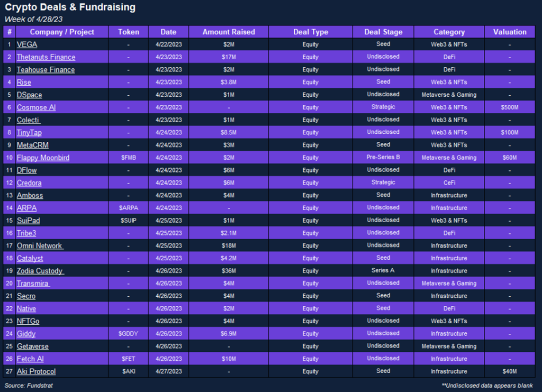Image resolution: width=542 pixels, height=392 pixels.
Task: Click the Source: Fundstrat footnote
Action: point(29,386)
